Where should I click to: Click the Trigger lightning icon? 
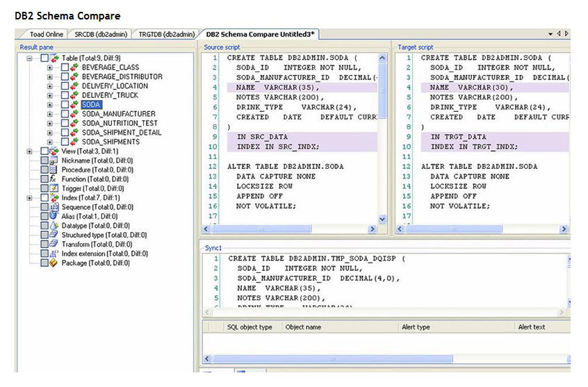point(54,188)
